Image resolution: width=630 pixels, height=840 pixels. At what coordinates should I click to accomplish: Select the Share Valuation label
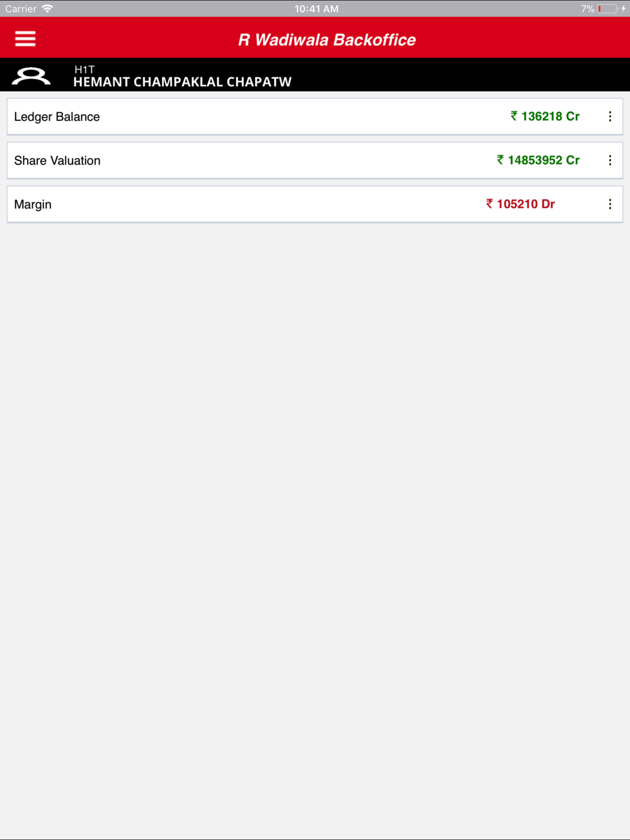point(57,161)
